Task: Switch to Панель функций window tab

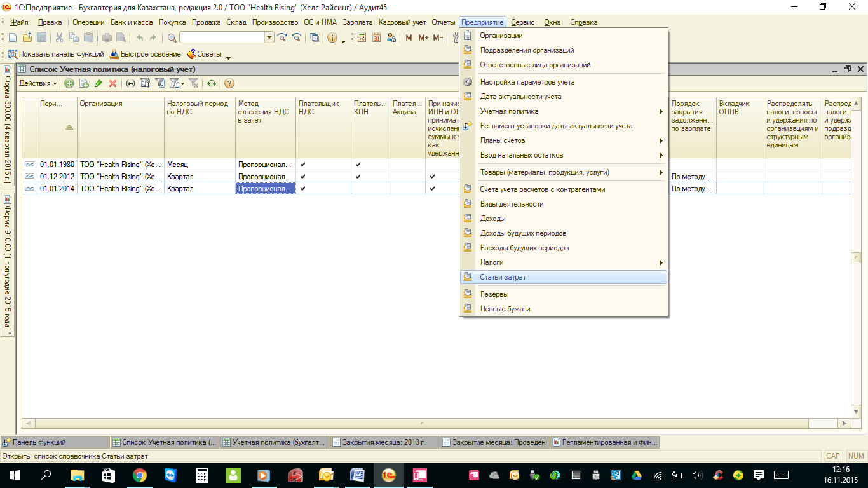Action: [55, 442]
